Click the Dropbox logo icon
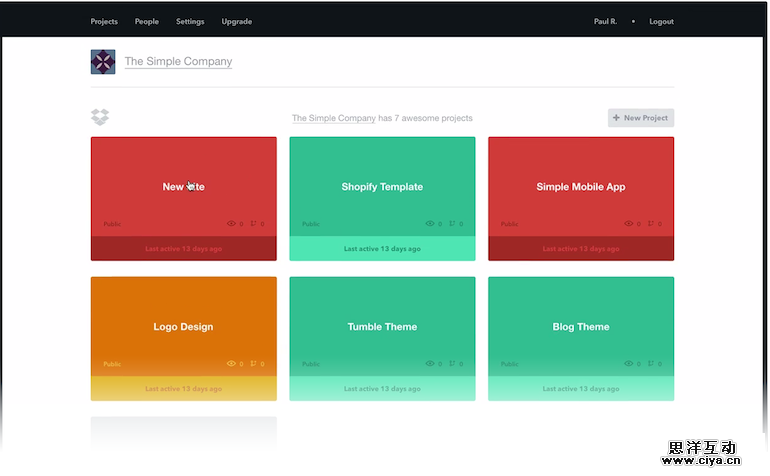 pos(100,118)
